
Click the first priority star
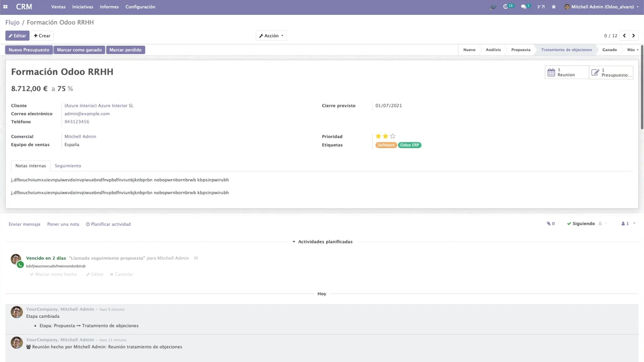pyautogui.click(x=378, y=136)
